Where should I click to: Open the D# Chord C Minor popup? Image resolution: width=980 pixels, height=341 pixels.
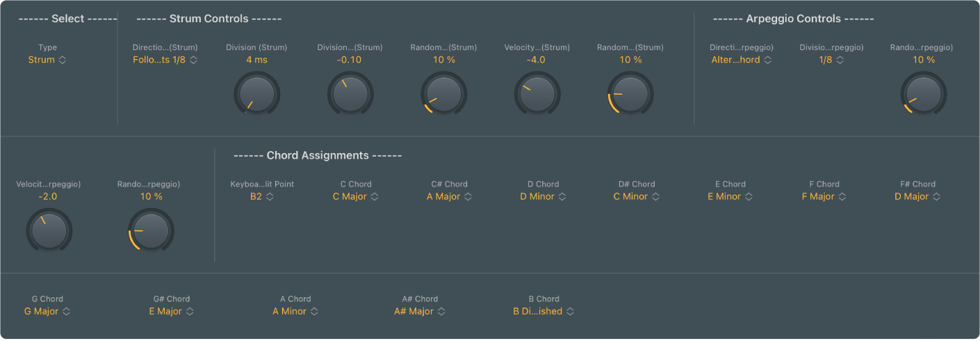coord(636,197)
